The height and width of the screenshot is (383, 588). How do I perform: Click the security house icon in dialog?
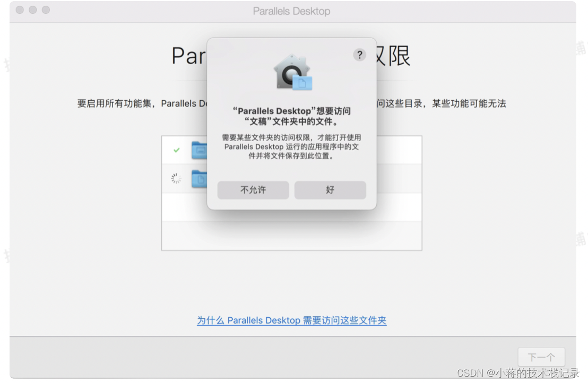pos(293,72)
